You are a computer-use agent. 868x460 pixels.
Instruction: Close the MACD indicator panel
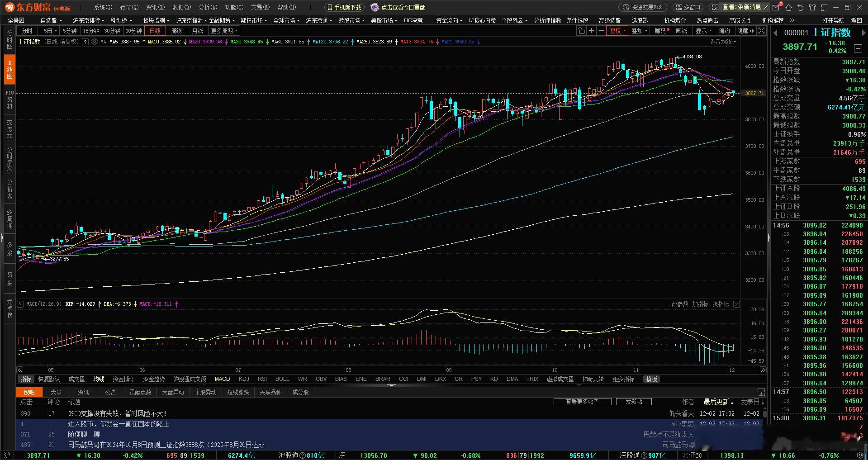click(736, 304)
